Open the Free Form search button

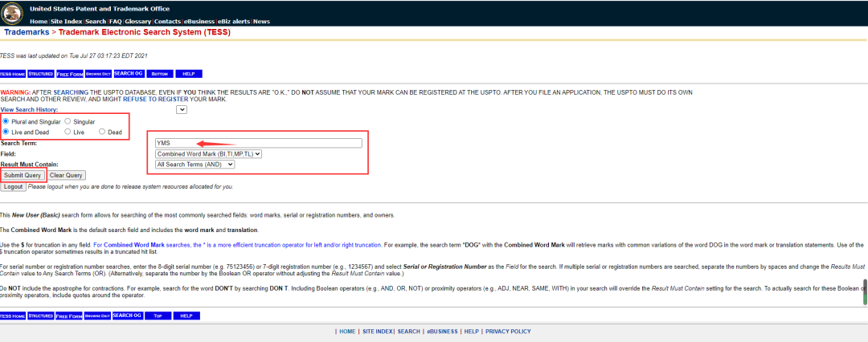point(70,74)
